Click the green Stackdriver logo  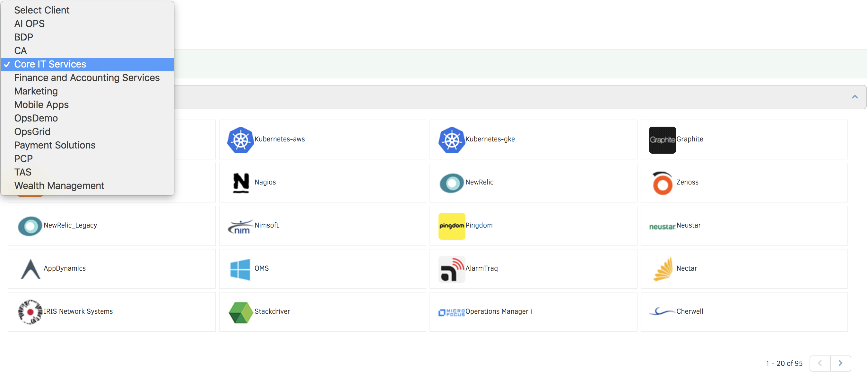pos(240,312)
